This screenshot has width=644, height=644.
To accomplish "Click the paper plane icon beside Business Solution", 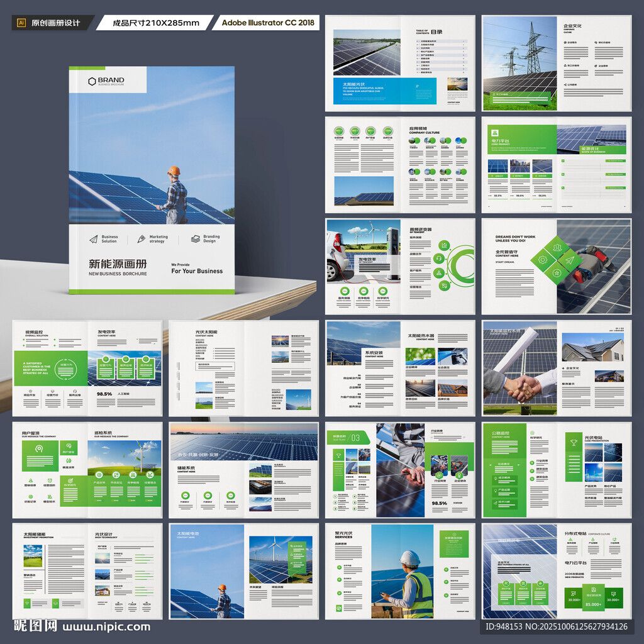I will coord(94,239).
